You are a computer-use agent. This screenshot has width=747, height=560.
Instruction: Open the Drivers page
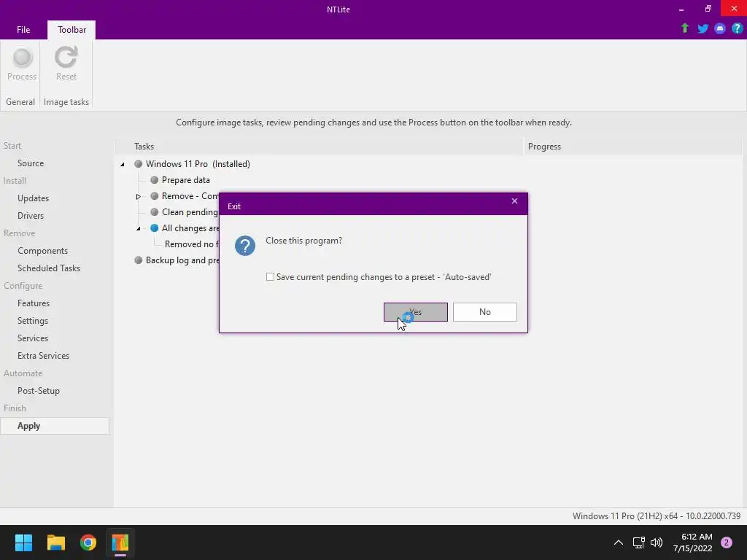[31, 215]
